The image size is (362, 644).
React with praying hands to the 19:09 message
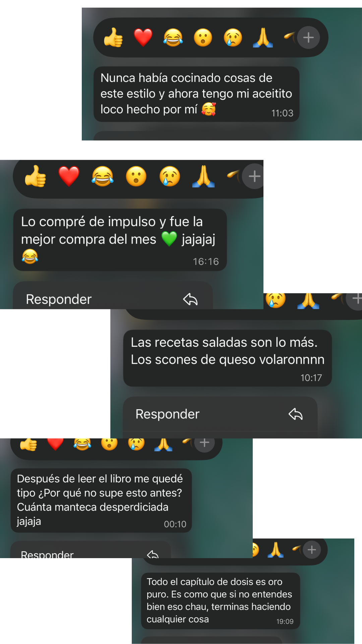click(276, 550)
